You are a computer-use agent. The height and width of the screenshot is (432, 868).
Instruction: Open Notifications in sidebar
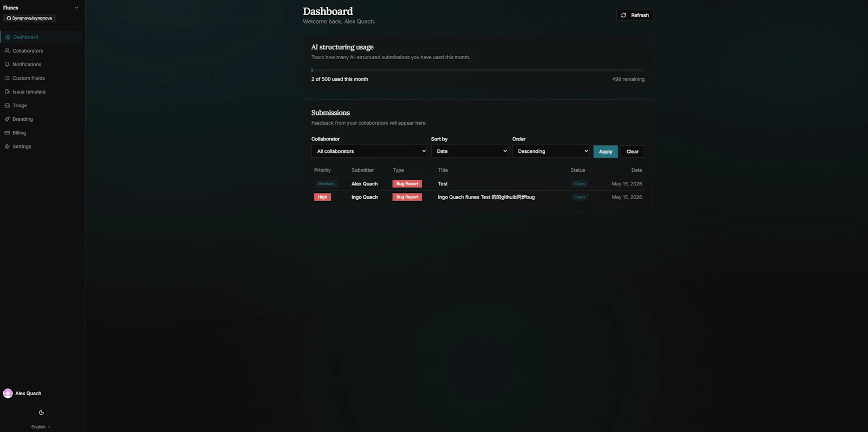click(x=42, y=65)
